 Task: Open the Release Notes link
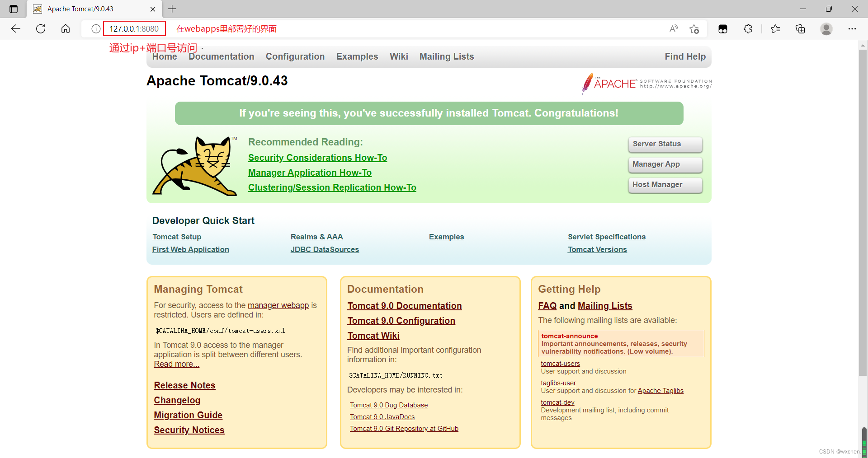click(184, 385)
